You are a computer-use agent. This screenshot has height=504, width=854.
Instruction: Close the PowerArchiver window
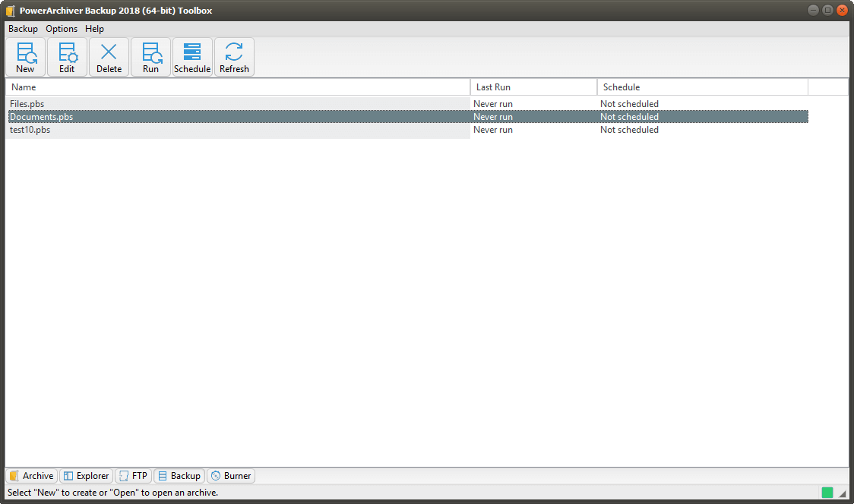pos(842,11)
